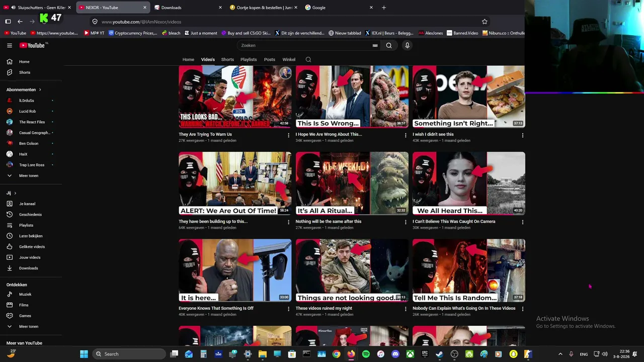
Task: Click the Windows taskbar Search box
Action: pos(130,354)
